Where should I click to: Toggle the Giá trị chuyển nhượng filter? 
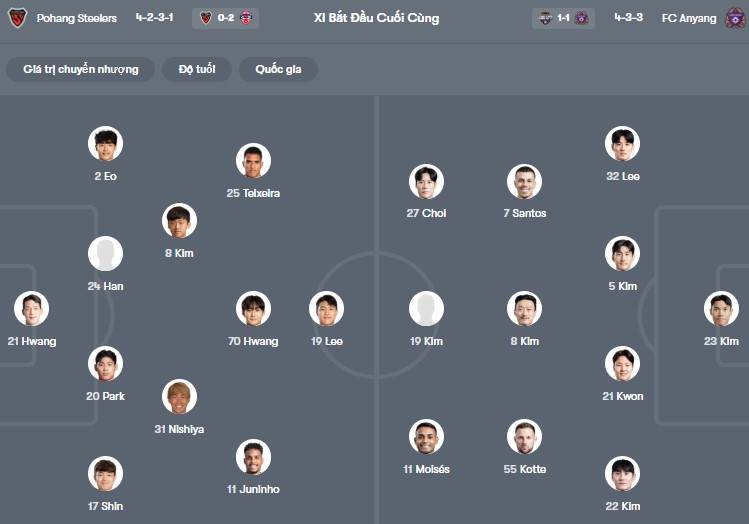tap(81, 69)
